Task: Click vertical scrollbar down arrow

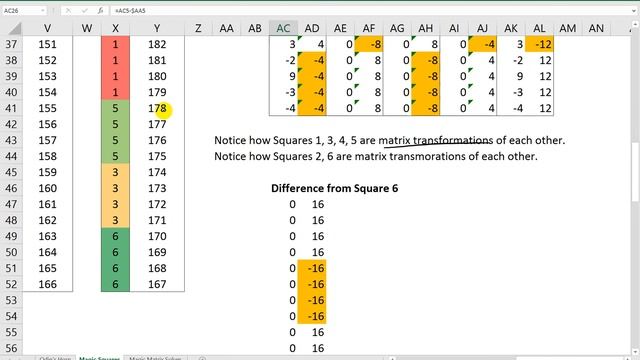Action: (636, 351)
